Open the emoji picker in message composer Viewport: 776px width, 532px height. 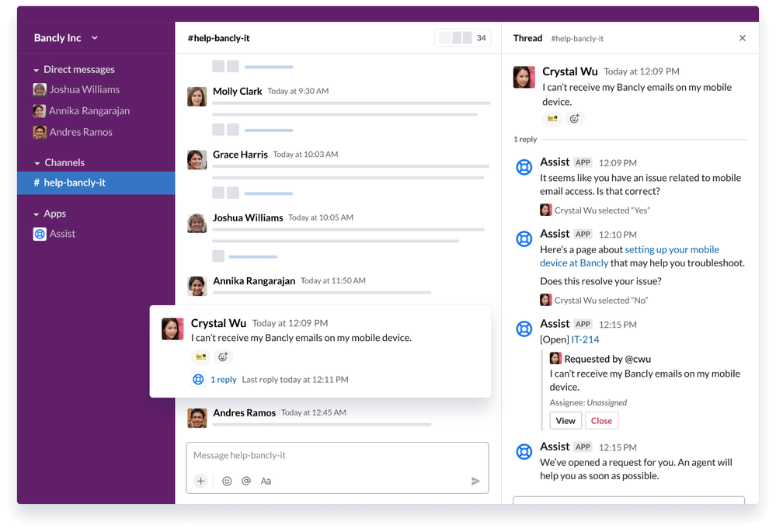227,481
